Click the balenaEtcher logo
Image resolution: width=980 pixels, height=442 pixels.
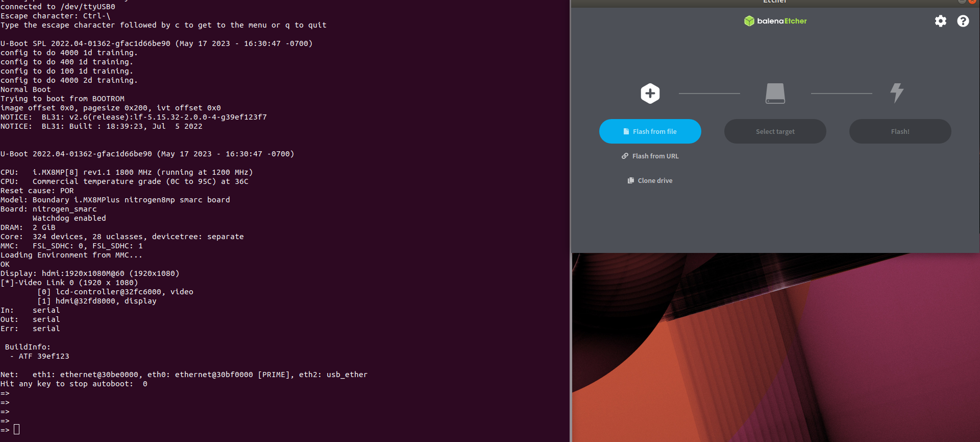775,21
